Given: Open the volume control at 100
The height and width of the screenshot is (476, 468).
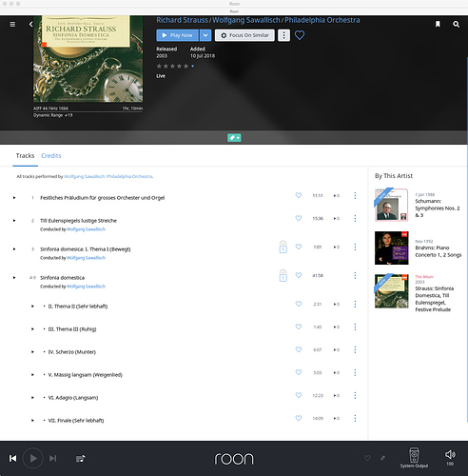Looking at the screenshot, I should point(450,458).
